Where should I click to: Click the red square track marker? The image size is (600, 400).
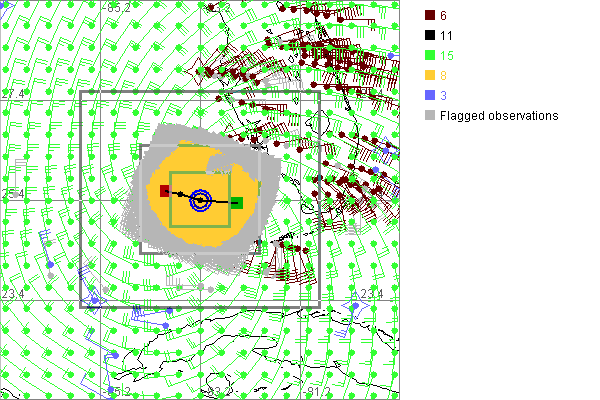coord(165,191)
